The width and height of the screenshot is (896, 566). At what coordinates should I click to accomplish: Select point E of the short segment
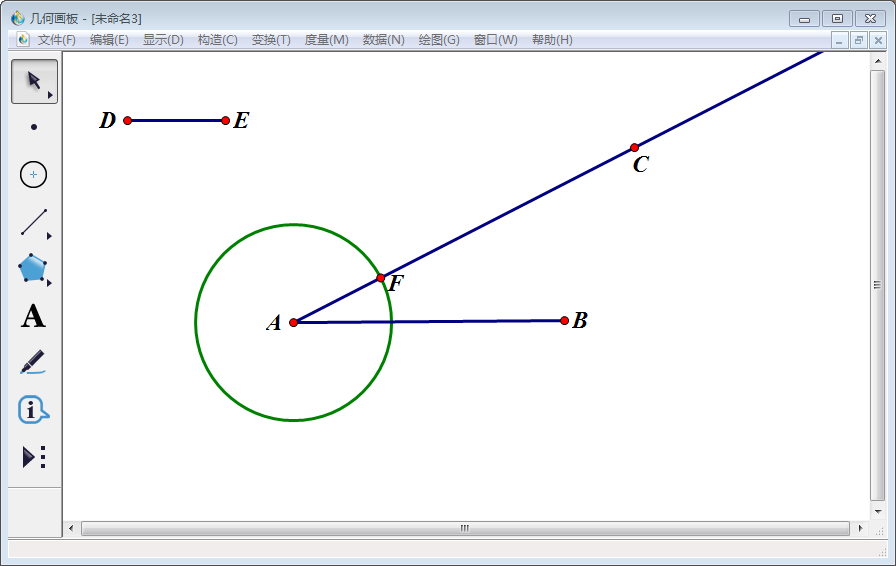(225, 121)
